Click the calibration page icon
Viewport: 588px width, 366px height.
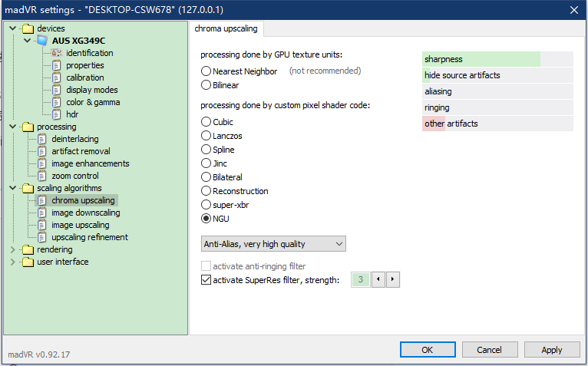56,77
